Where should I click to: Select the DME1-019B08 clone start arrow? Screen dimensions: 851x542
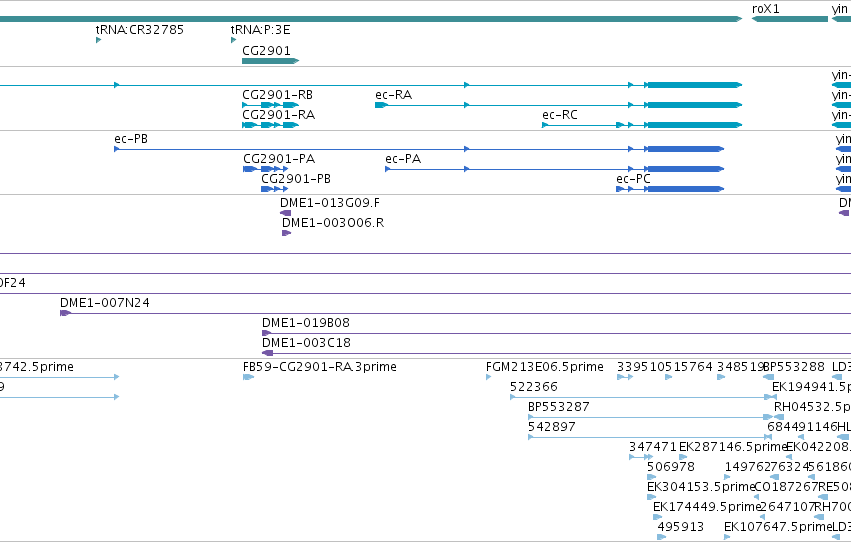[x=266, y=333]
